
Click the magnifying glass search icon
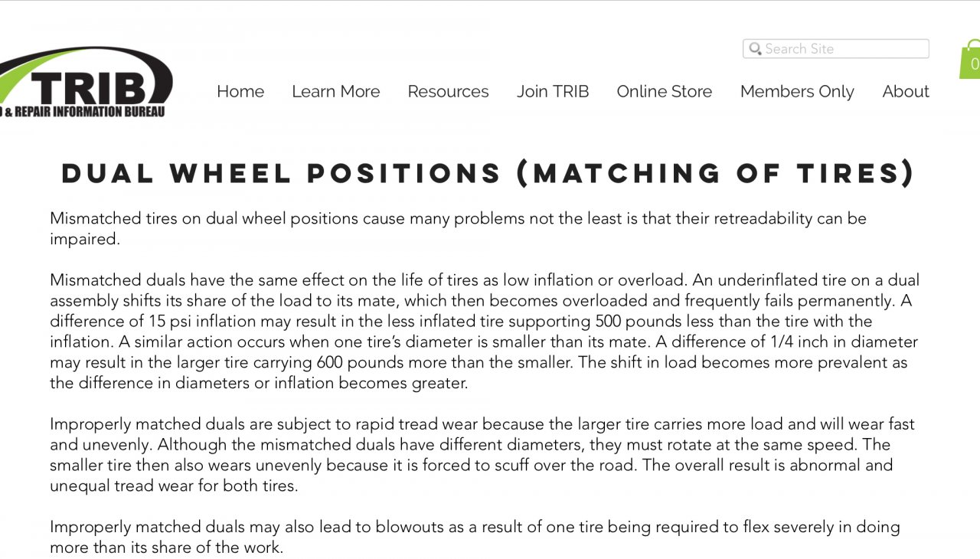[755, 49]
